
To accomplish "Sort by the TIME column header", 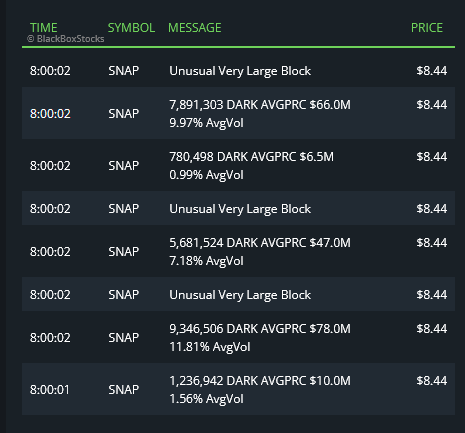I will click(44, 28).
